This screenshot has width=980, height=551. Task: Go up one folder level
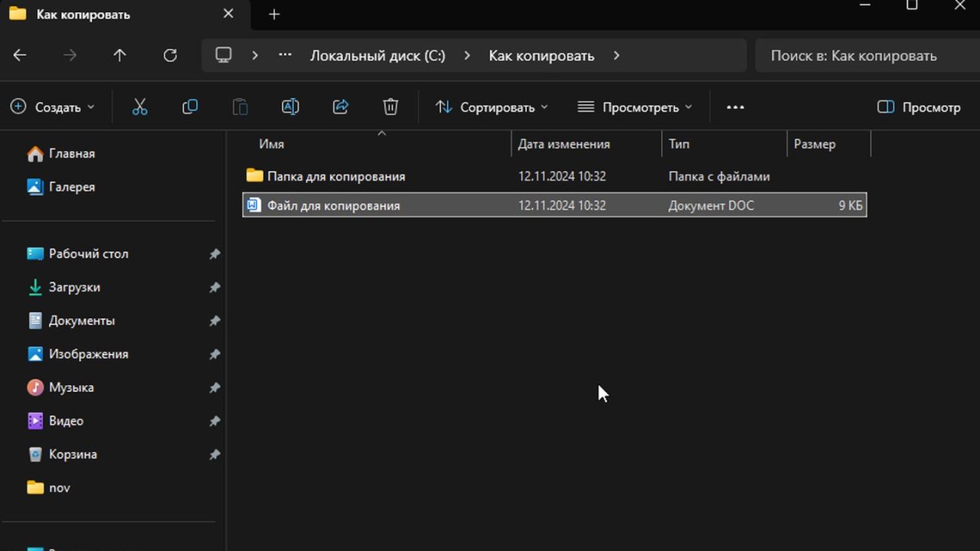119,55
